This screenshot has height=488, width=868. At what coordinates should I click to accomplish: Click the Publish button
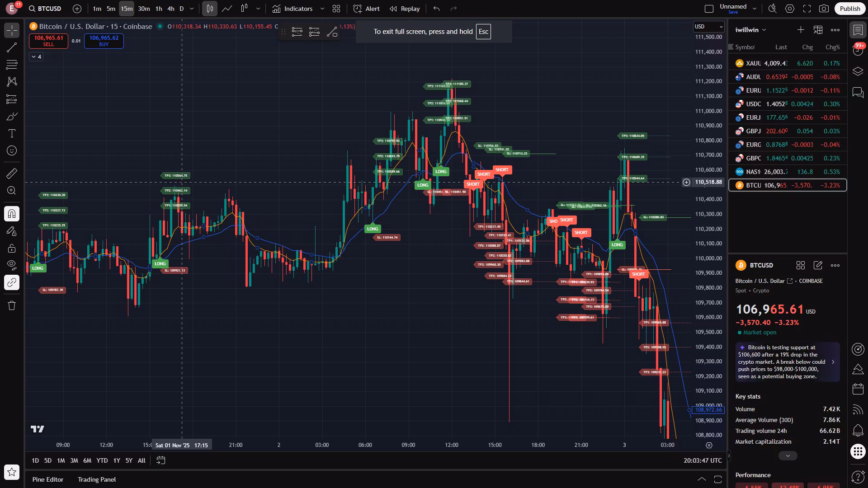pos(849,9)
